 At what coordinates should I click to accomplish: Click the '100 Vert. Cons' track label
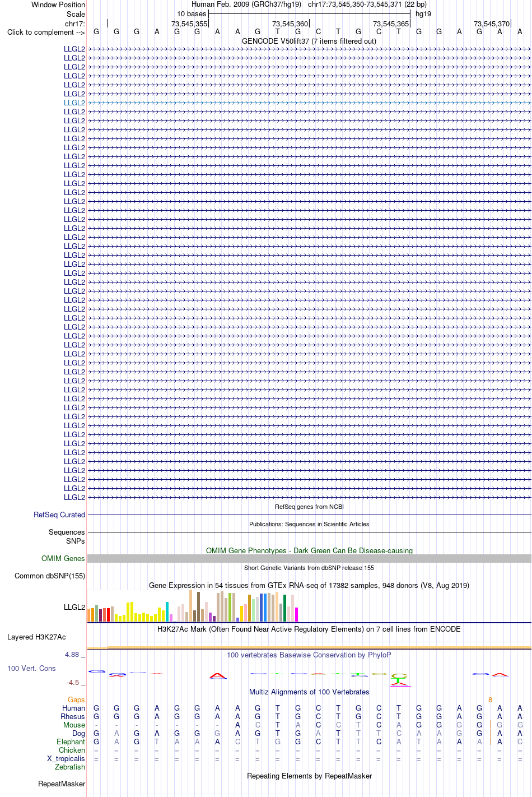[31, 668]
